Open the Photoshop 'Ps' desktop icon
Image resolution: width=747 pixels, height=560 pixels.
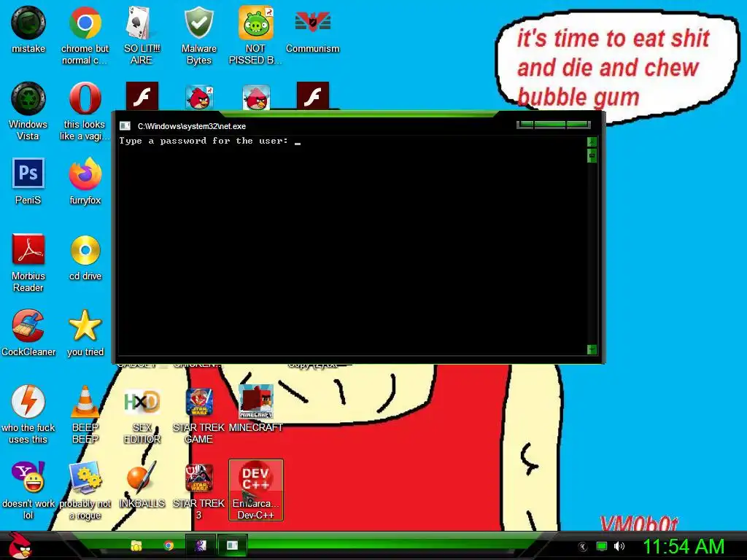click(x=28, y=181)
